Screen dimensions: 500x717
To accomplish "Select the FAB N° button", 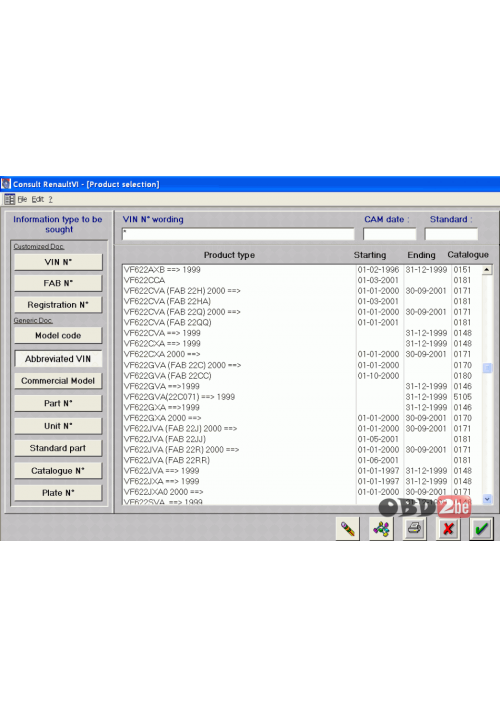I will tap(58, 283).
